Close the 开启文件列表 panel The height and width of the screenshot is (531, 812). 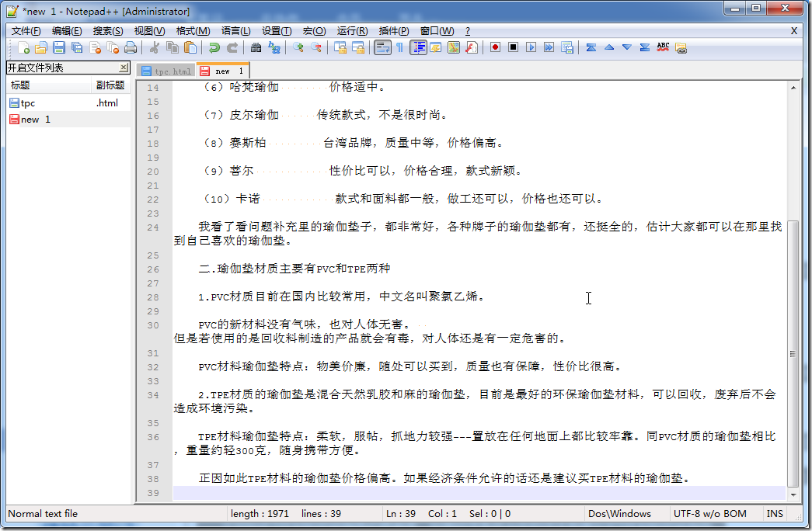click(x=124, y=68)
